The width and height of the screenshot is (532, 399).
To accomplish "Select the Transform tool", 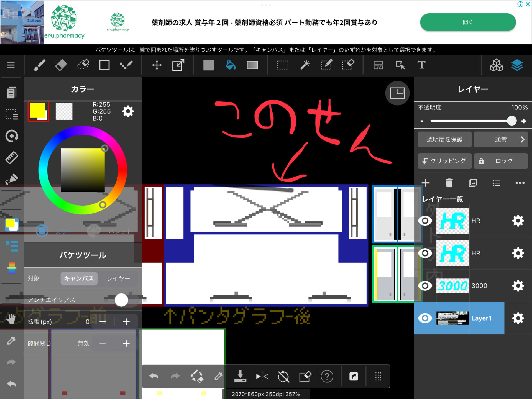I will (178, 65).
